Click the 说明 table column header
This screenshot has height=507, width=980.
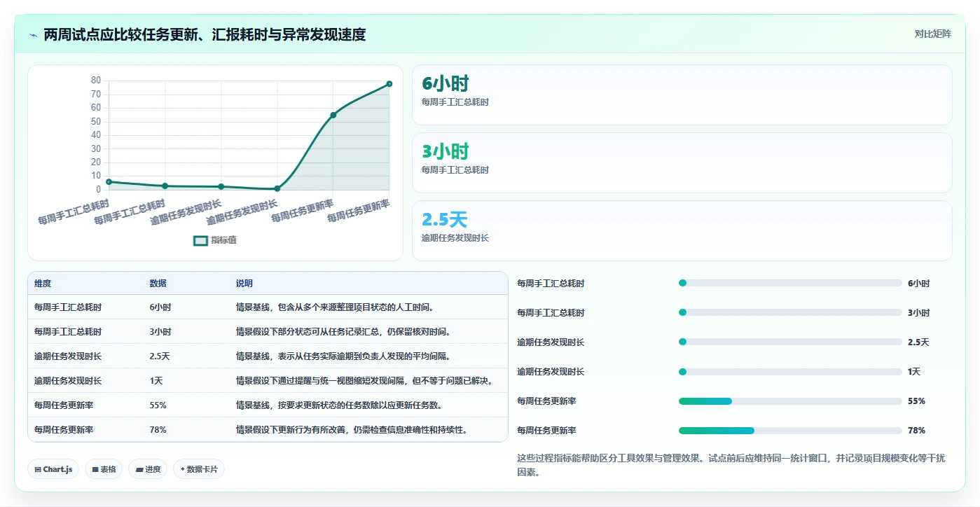[244, 284]
